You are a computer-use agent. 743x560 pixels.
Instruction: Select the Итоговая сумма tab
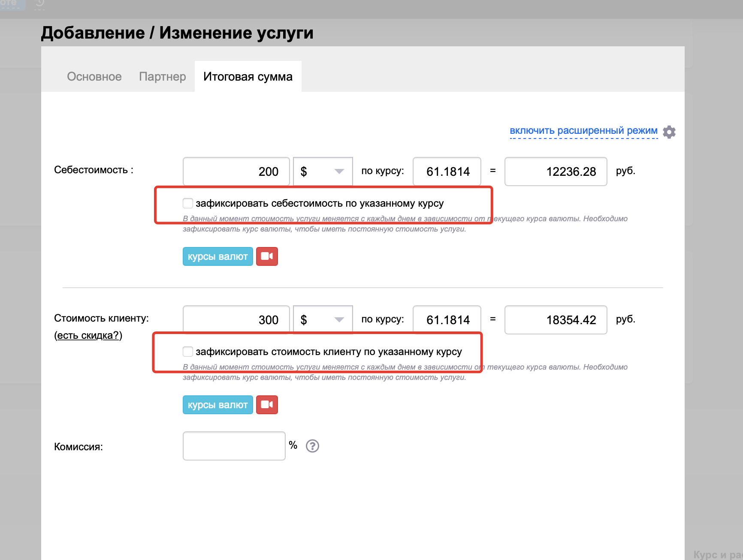click(248, 76)
